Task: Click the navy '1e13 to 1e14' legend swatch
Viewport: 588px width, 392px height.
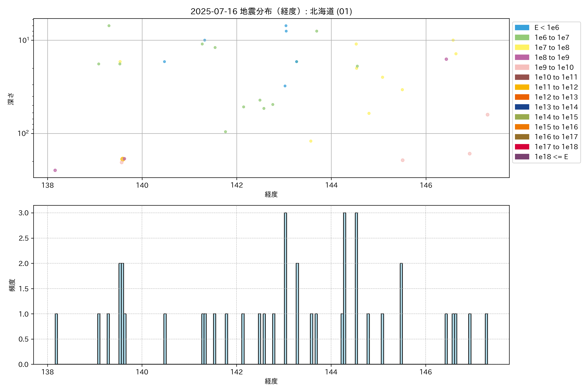Action: coord(522,107)
